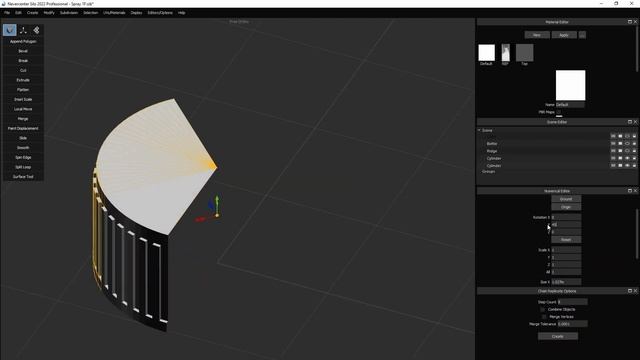Open the Create menu
This screenshot has height=360, width=640.
(x=33, y=13)
